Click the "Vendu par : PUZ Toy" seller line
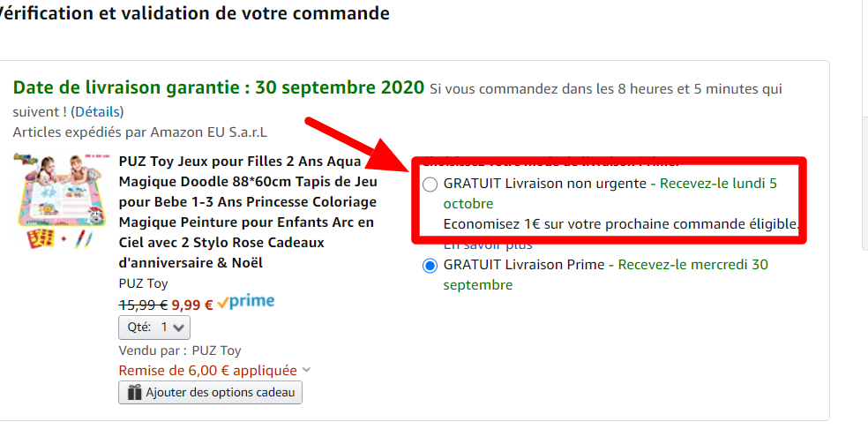This screenshot has width=868, height=437. [180, 350]
